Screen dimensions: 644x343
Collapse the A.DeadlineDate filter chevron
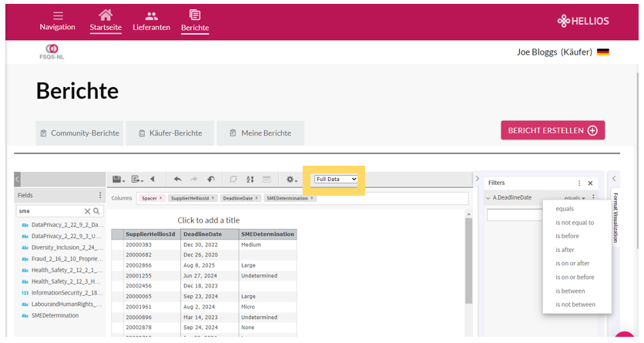488,198
